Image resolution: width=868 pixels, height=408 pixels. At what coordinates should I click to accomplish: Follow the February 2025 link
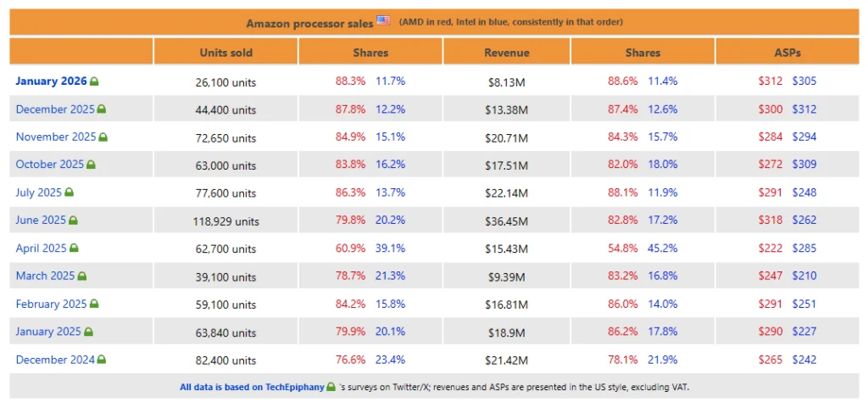point(51,304)
